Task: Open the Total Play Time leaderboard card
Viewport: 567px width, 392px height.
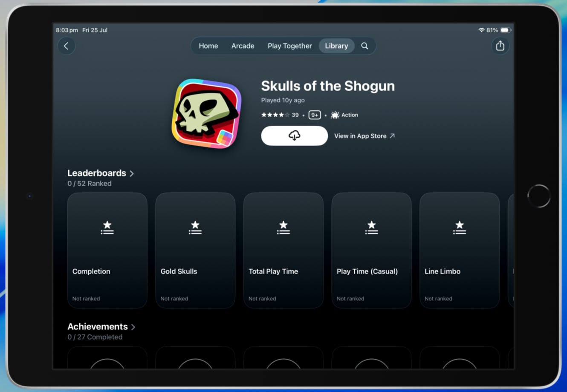Action: pyautogui.click(x=283, y=250)
